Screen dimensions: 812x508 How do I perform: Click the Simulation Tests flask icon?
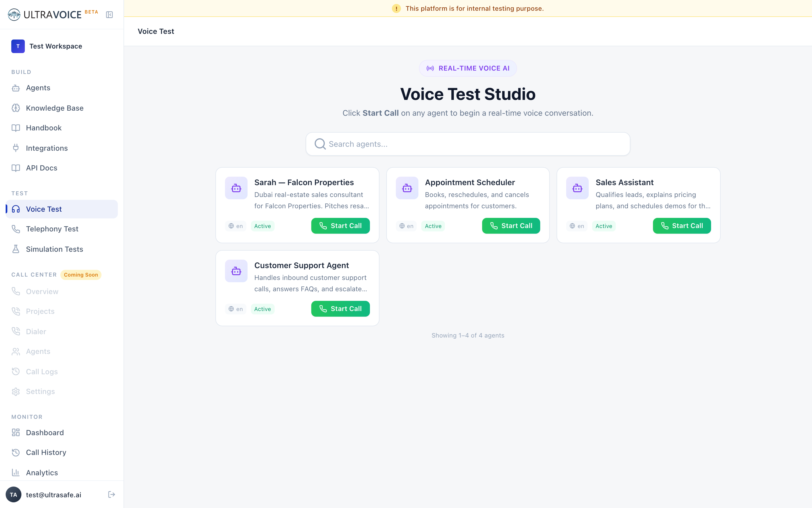click(16, 249)
